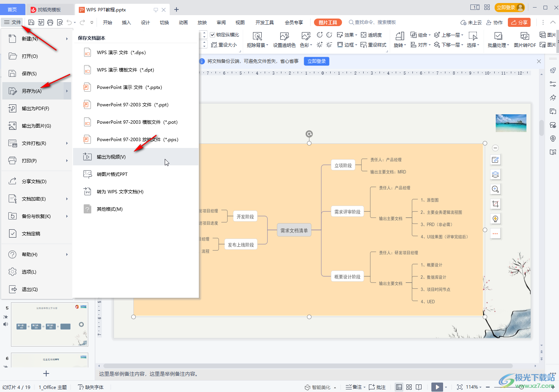The height and width of the screenshot is (392, 559).
Task: Expand the Print submenu
Action: [67, 161]
